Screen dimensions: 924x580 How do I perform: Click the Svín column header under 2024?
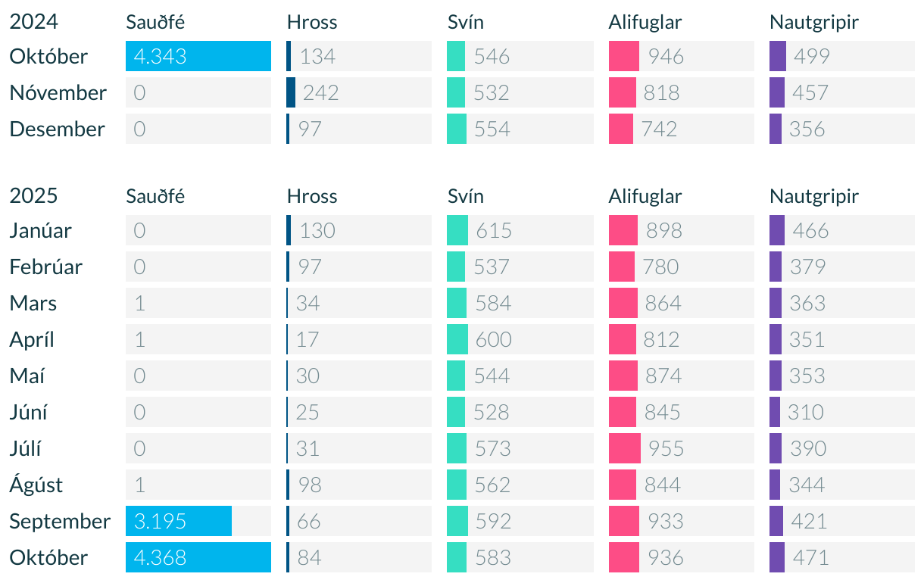coord(466,22)
